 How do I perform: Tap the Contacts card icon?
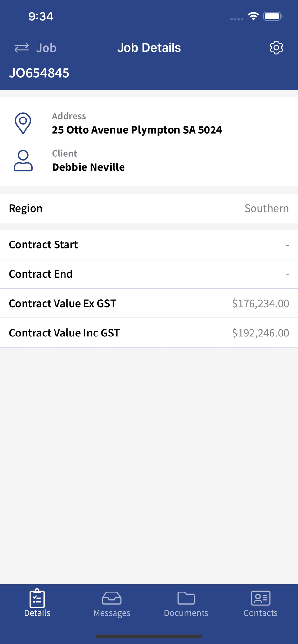click(261, 598)
